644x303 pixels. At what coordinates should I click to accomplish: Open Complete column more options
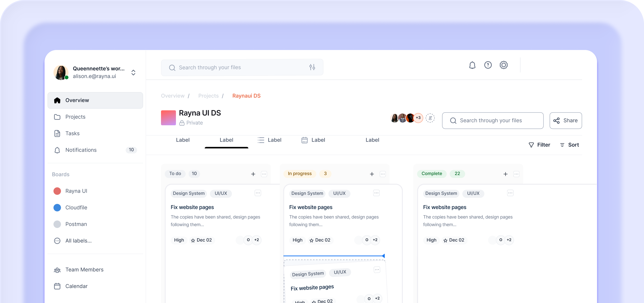point(516,174)
